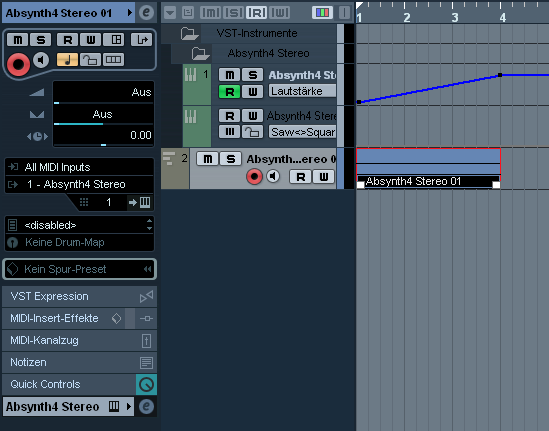Solo MIDI track 2 Absynth...ereo
Viewport: 549px width, 431px height.
(x=230, y=159)
